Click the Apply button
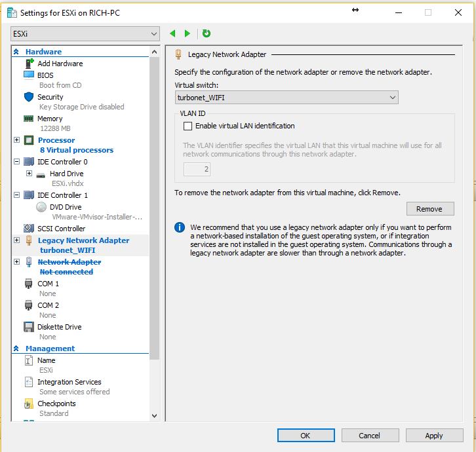This screenshot has width=476, height=452. [433, 436]
